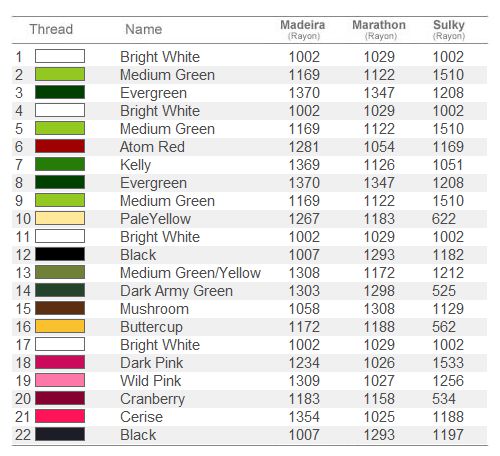Click the Name column header
Screen dimensions: 500x456
point(144,29)
